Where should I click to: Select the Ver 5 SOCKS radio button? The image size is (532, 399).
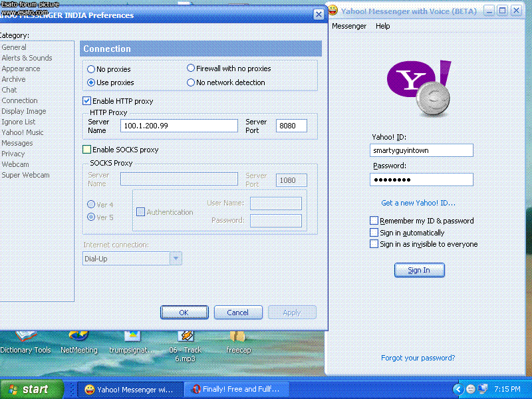91,217
